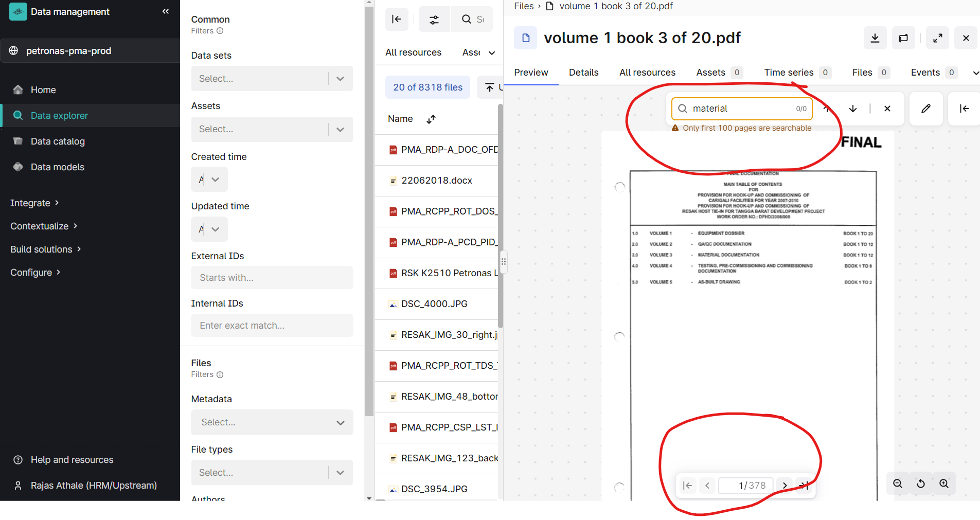Click the 20 of 8318 files chip
The width and height of the screenshot is (980, 520).
click(x=427, y=87)
